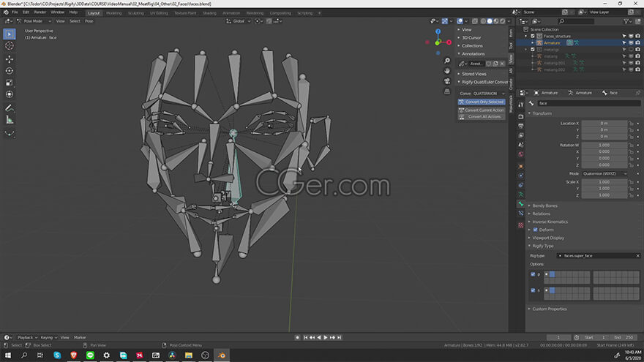644x362 pixels.
Task: Toggle the 's' layers option checkbox
Action: 533,290
